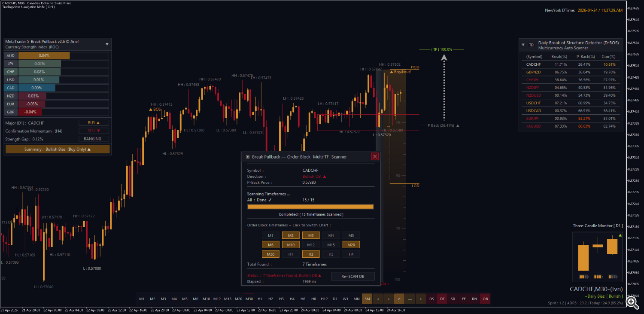Screen dimensions: 644x314
Task: Select the GBPNZD row in the scanner table
Action: coord(534,72)
